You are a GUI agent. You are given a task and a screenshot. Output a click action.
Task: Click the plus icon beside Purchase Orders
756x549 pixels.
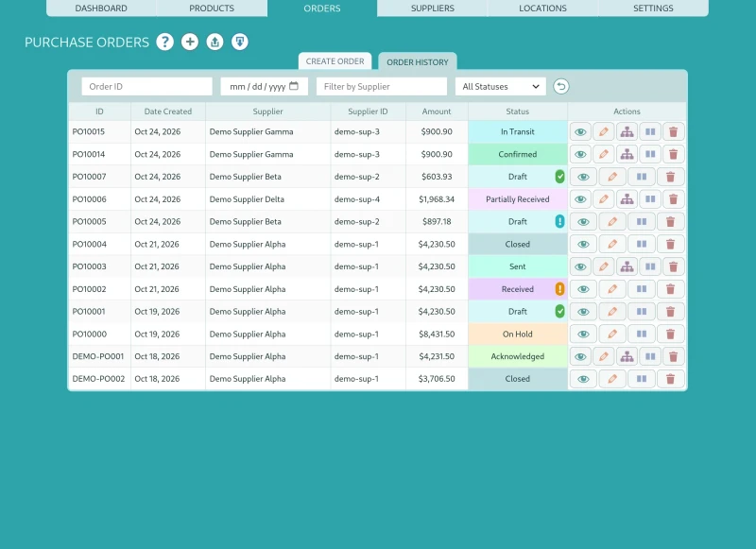pyautogui.click(x=190, y=42)
